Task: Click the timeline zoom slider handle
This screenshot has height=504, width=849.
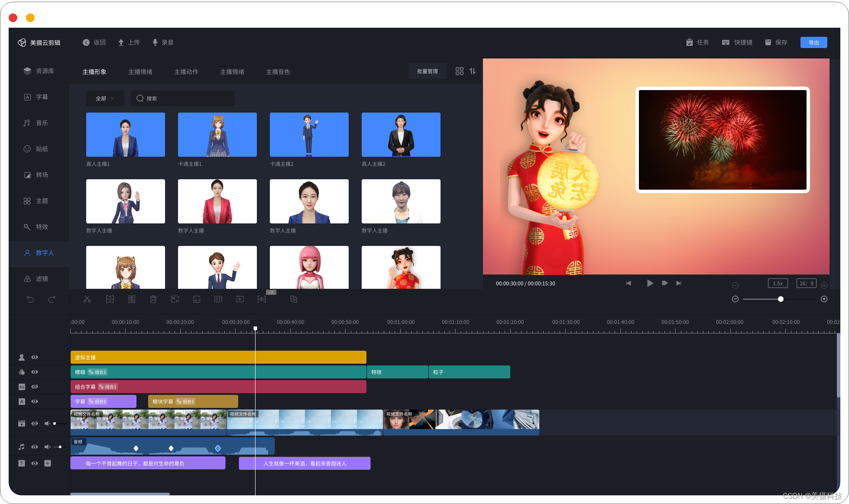Action: pyautogui.click(x=781, y=299)
